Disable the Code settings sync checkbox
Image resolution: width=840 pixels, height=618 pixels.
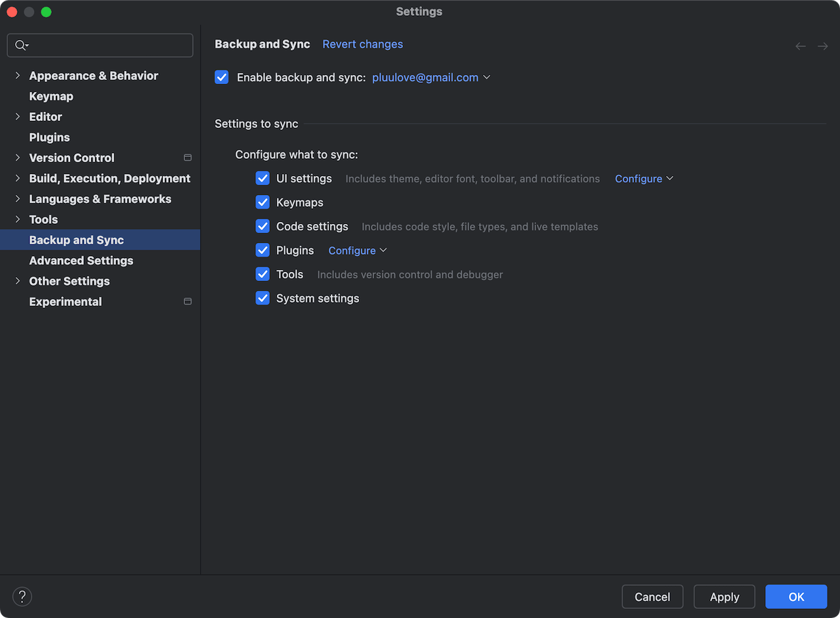[262, 226]
